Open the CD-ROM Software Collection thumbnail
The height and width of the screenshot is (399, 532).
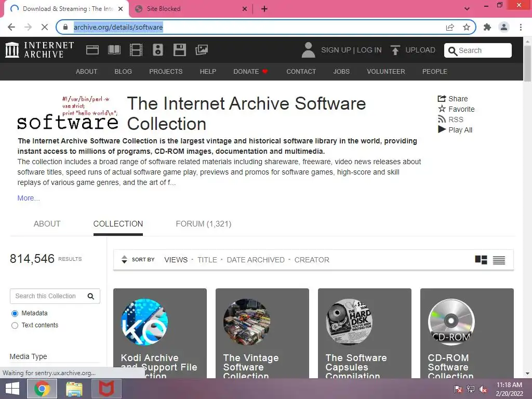pyautogui.click(x=451, y=322)
